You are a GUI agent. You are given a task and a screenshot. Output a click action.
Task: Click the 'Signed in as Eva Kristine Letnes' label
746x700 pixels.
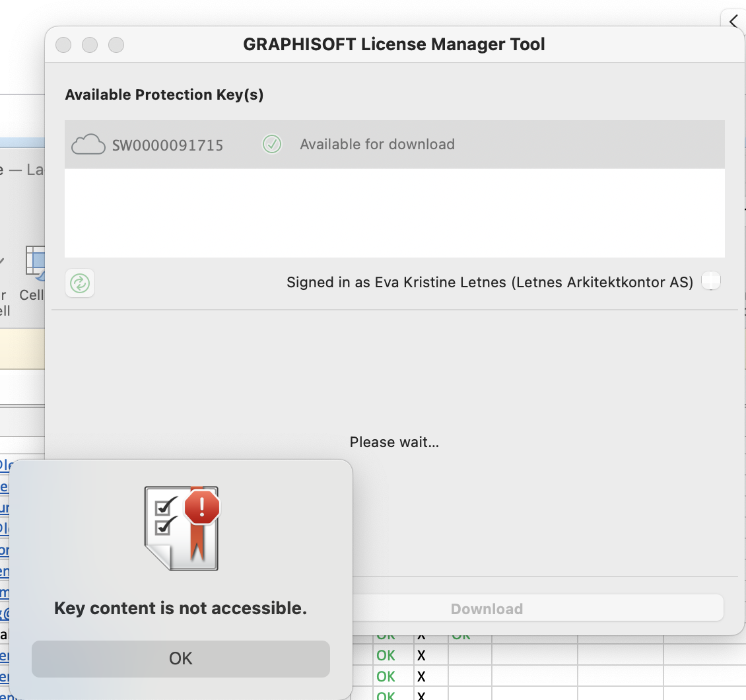coord(489,283)
